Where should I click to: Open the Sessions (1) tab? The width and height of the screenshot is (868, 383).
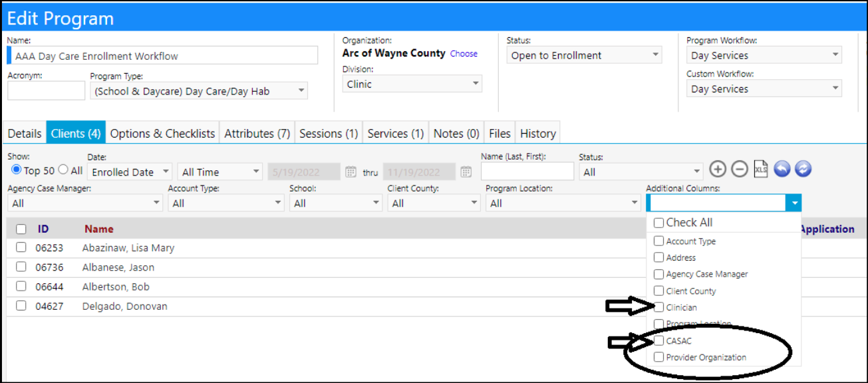click(x=329, y=133)
